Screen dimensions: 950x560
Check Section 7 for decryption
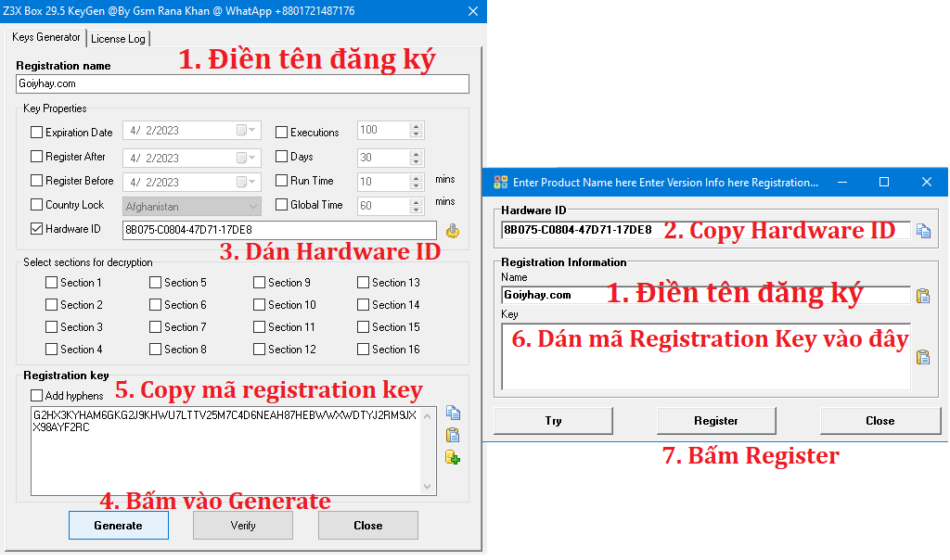click(155, 327)
